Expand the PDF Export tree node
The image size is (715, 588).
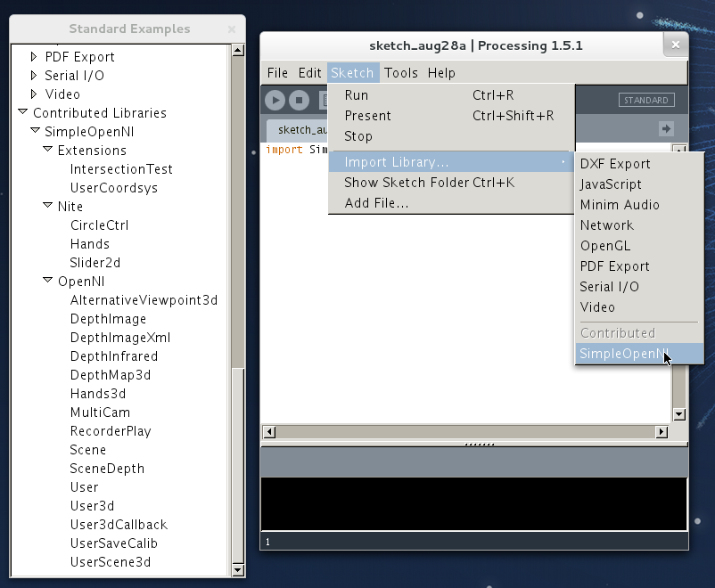tap(34, 56)
